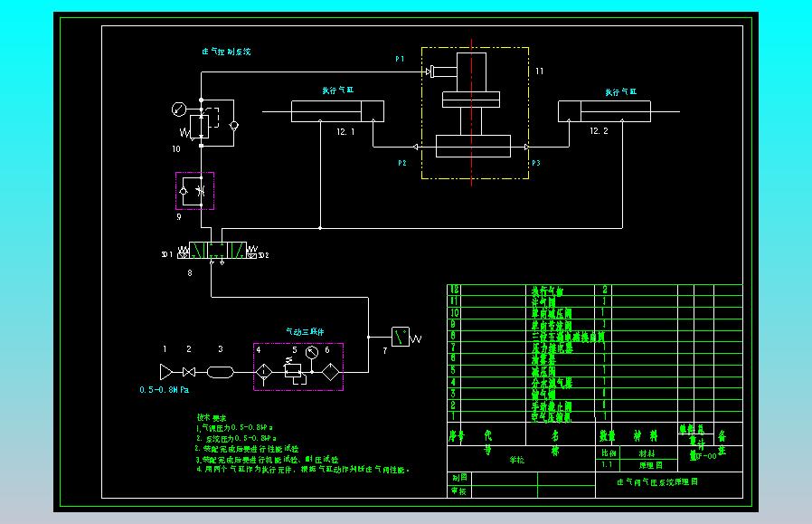The width and height of the screenshot is (812, 524).
Task: Click the '比例' cell in the title block
Action: pos(609,453)
